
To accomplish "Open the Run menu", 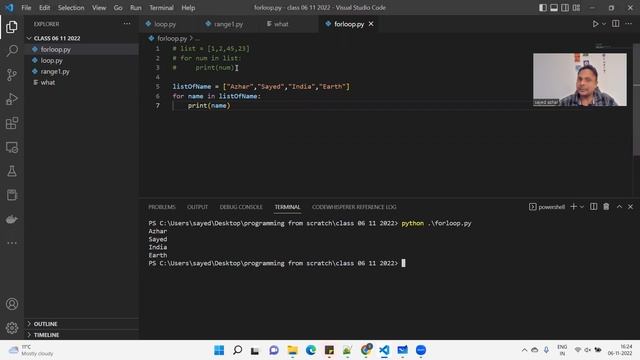I will click(136, 8).
